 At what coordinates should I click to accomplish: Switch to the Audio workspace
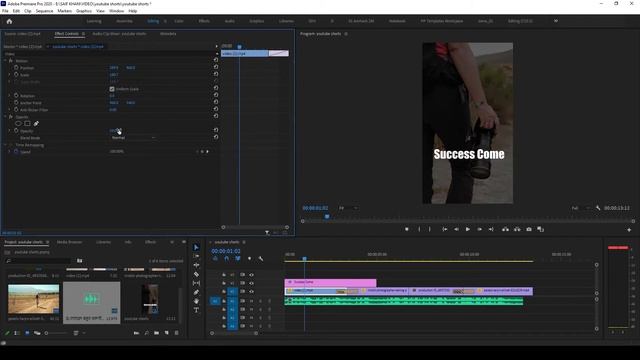click(230, 21)
